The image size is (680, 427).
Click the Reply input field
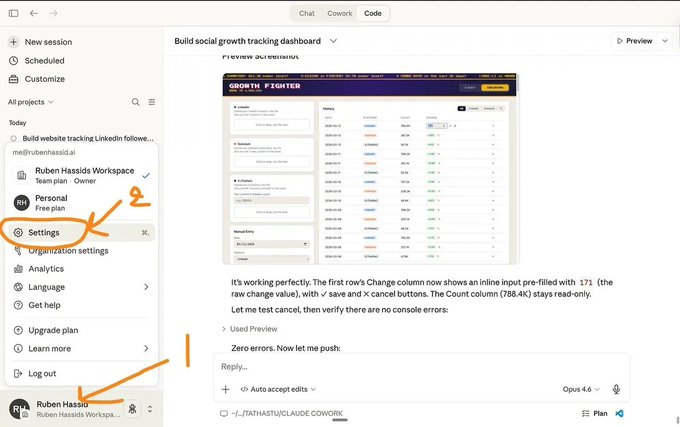[421, 367]
